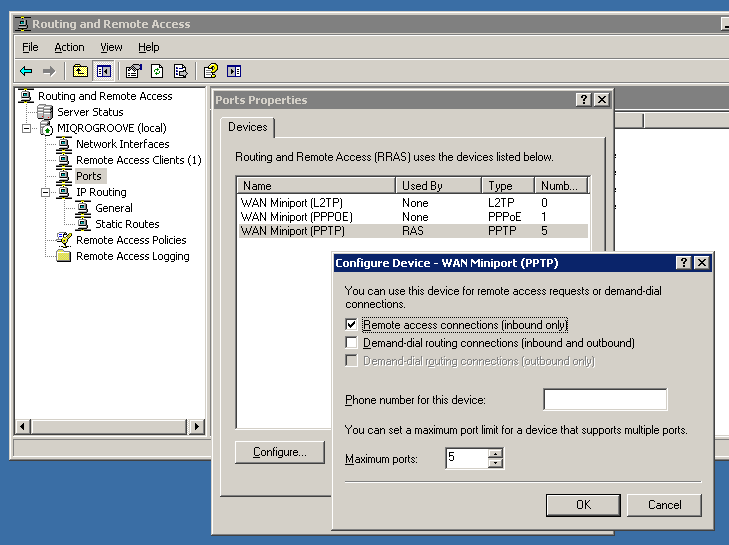This screenshot has width=729, height=545.
Task: Click the MIQROGROOVE server icon in tree
Action: (46, 128)
